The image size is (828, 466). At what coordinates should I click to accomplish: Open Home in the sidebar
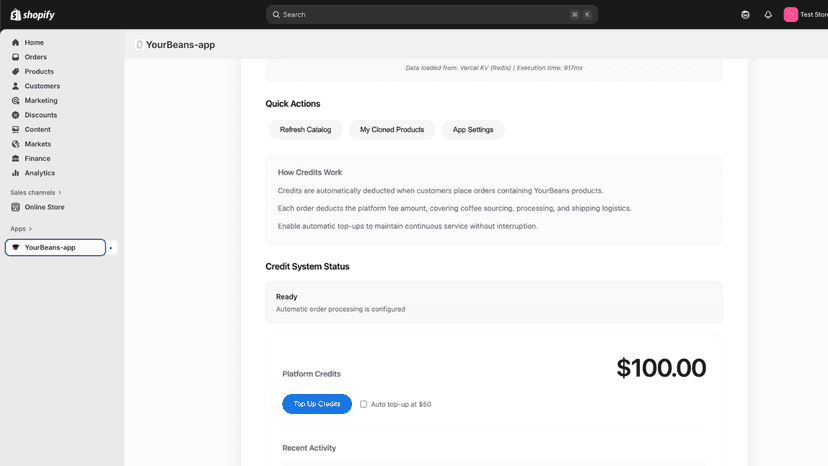tap(34, 42)
